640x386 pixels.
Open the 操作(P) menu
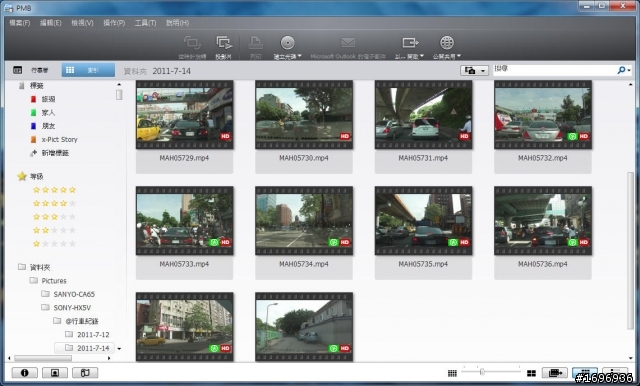[114, 23]
